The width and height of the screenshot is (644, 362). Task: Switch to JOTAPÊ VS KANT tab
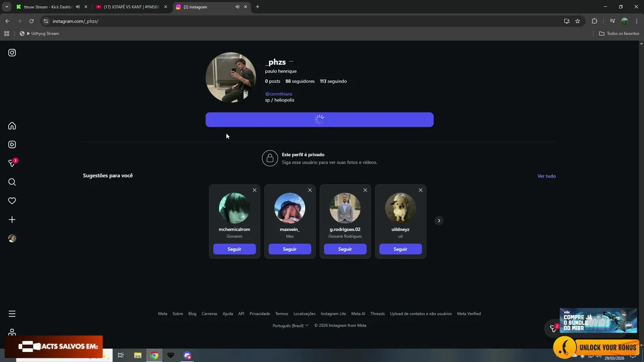tap(132, 7)
